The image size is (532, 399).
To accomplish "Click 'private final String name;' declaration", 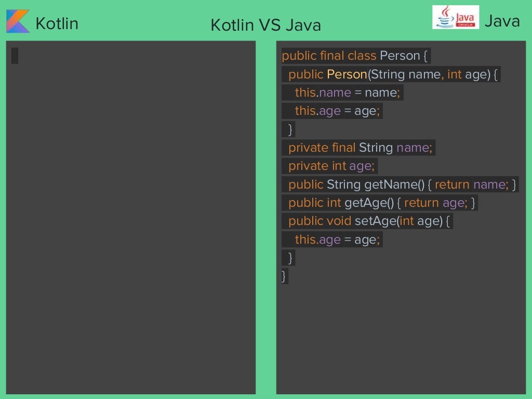I will pos(360,148).
